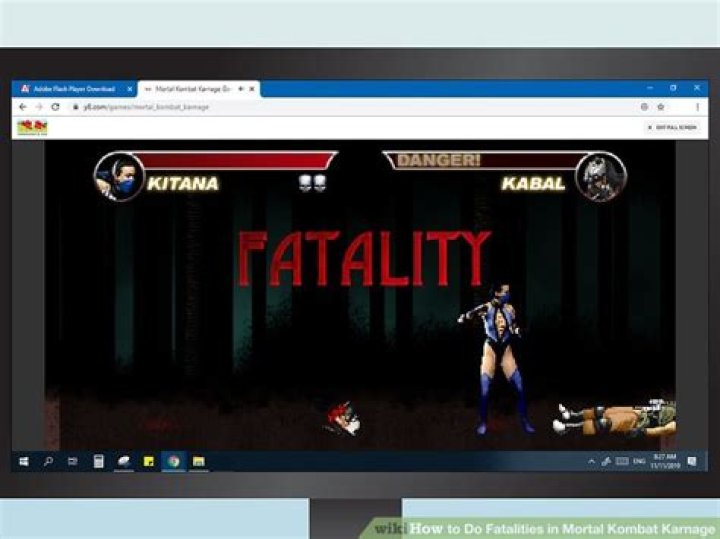The image size is (720, 539).
Task: Click the Exit Full Screen button
Action: point(672,127)
